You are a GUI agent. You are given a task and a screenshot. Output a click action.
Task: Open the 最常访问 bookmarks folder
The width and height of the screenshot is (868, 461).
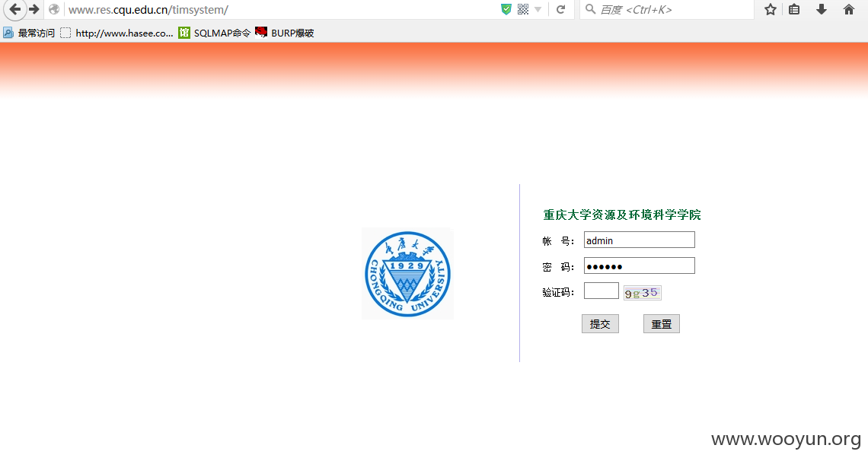click(x=30, y=33)
